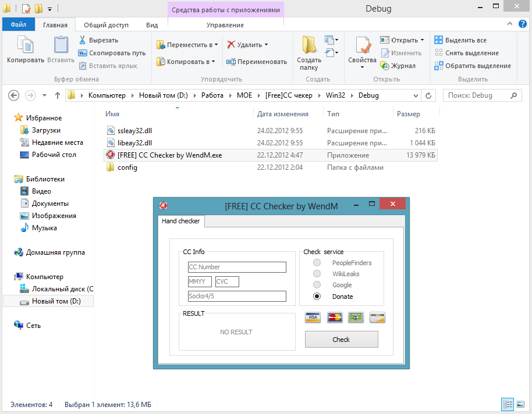The height and width of the screenshot is (414, 532).
Task: Open Homegroup (Домашняя группа) in sidebar
Action: point(55,252)
